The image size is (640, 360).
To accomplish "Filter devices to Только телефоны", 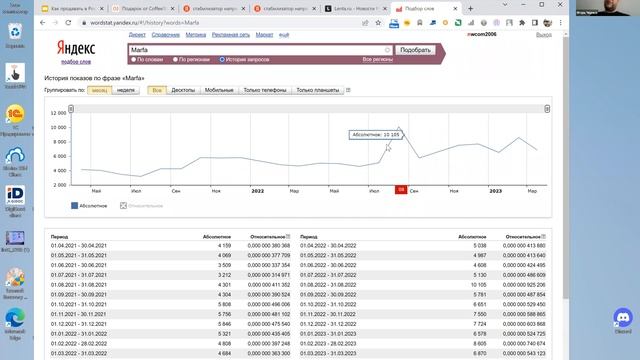I will tap(265, 90).
